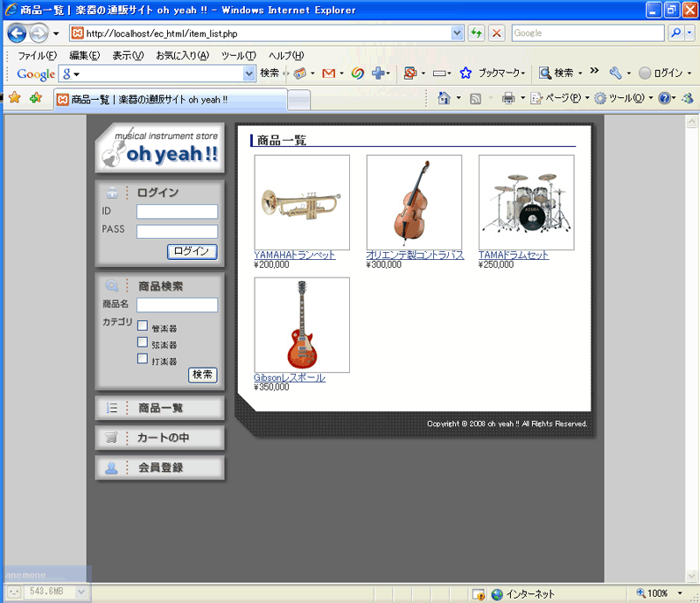Screen dimensions: 700x603
Task: Click the 商品名 search input field
Action: (x=178, y=305)
